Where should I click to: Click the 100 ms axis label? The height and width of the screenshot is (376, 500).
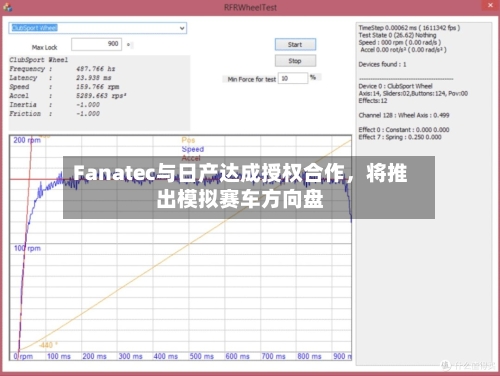59,356
